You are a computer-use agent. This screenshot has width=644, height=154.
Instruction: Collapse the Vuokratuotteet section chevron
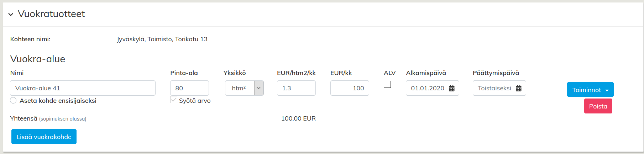click(11, 14)
